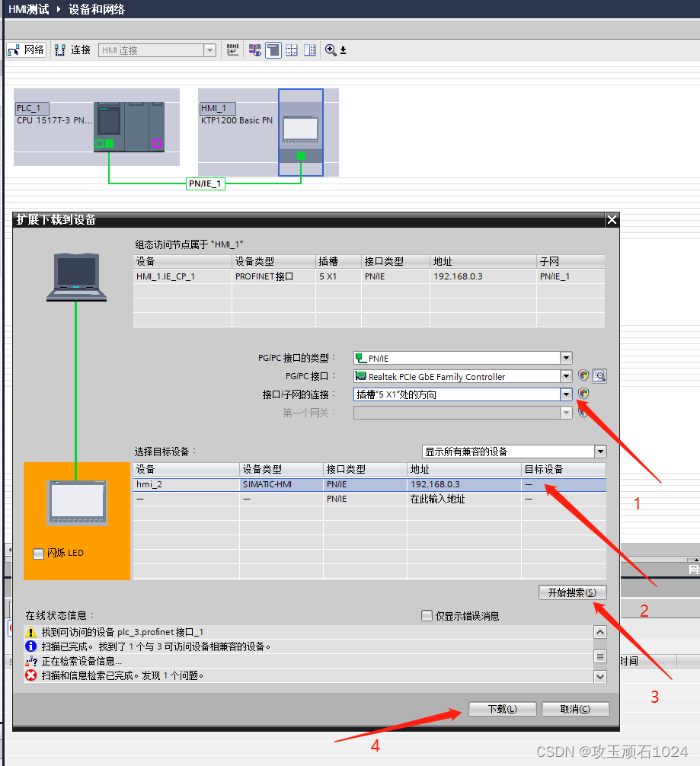Open the PG/PC 接口的类型 PN/IE dropdown
This screenshot has height=766, width=700.
point(566,358)
